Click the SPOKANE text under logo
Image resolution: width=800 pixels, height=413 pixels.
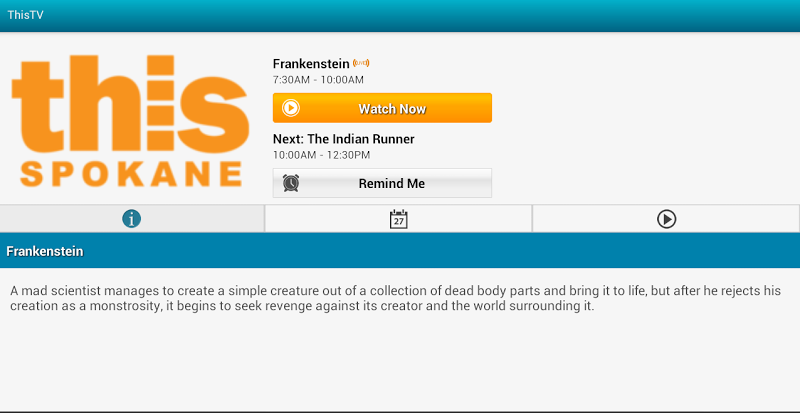tap(131, 174)
